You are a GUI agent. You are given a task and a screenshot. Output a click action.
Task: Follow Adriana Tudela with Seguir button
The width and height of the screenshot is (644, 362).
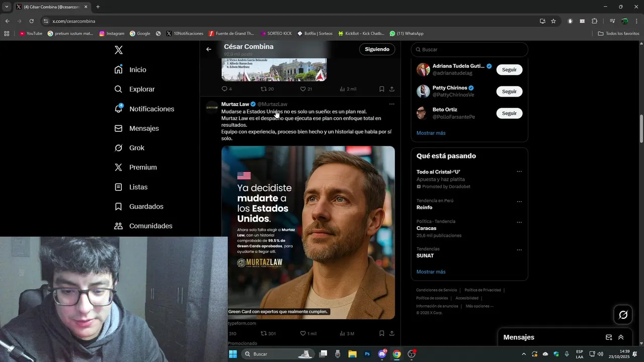[x=509, y=70]
